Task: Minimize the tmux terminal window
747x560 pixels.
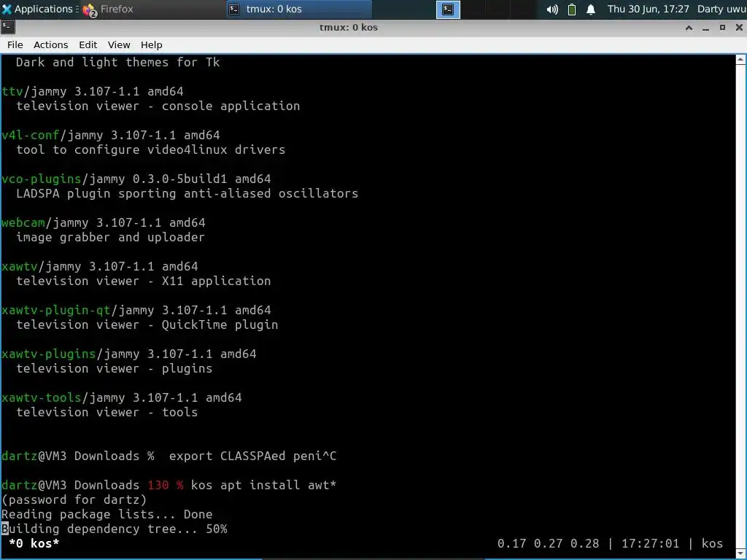Action: click(705, 28)
